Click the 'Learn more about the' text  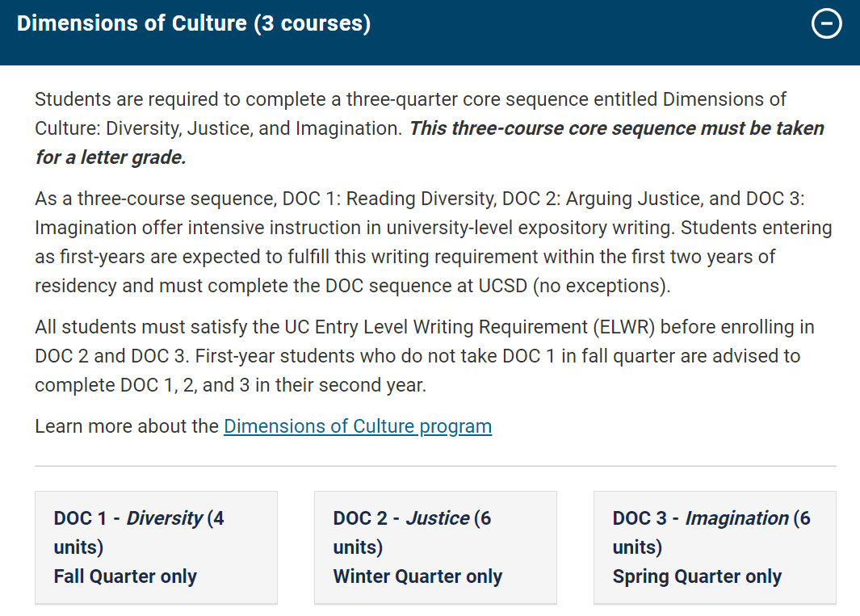point(127,425)
